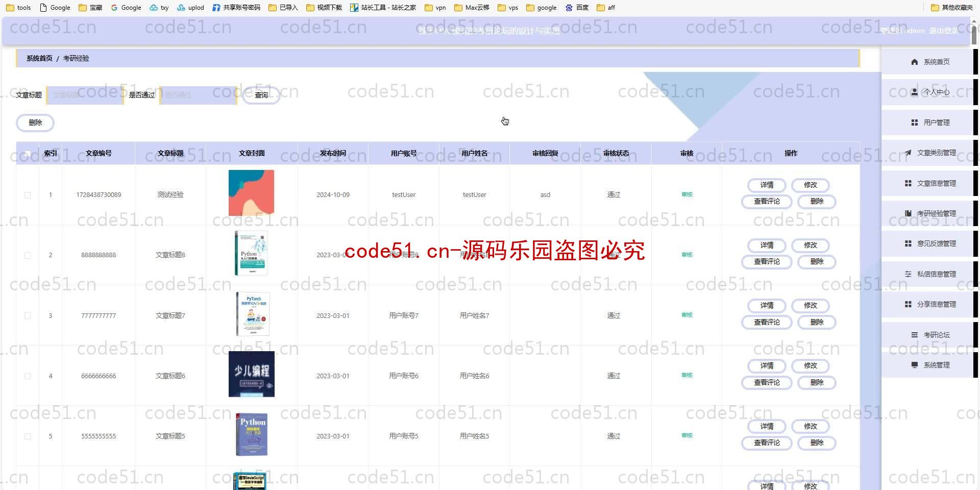Screen dimensions: 980x490
Task: Open the 宝藏 bookmark folder
Action: click(x=90, y=7)
